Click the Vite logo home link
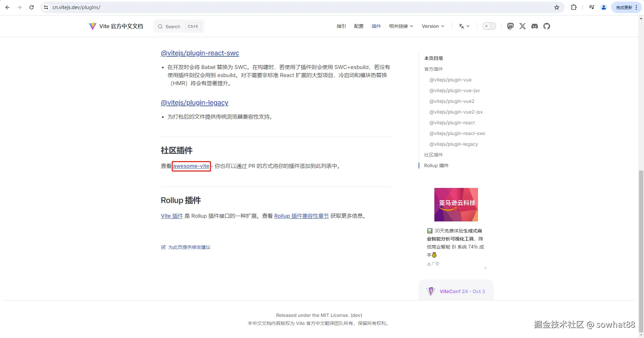The height and width of the screenshot is (338, 644). click(93, 26)
